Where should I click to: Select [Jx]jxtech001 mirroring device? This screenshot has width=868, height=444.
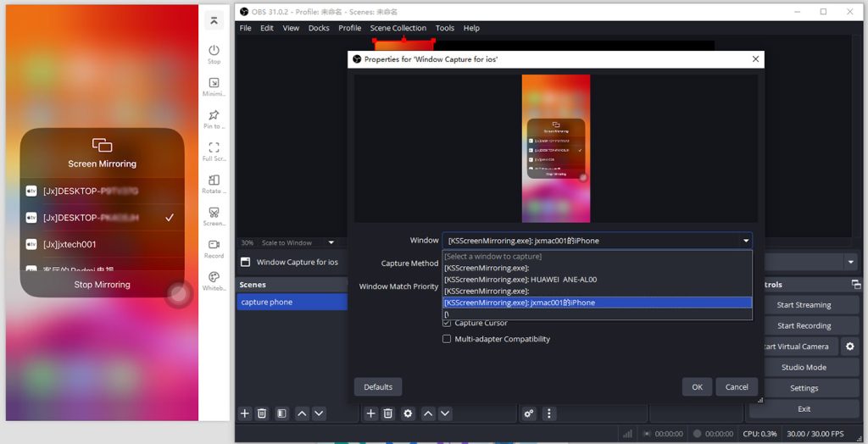tap(103, 244)
